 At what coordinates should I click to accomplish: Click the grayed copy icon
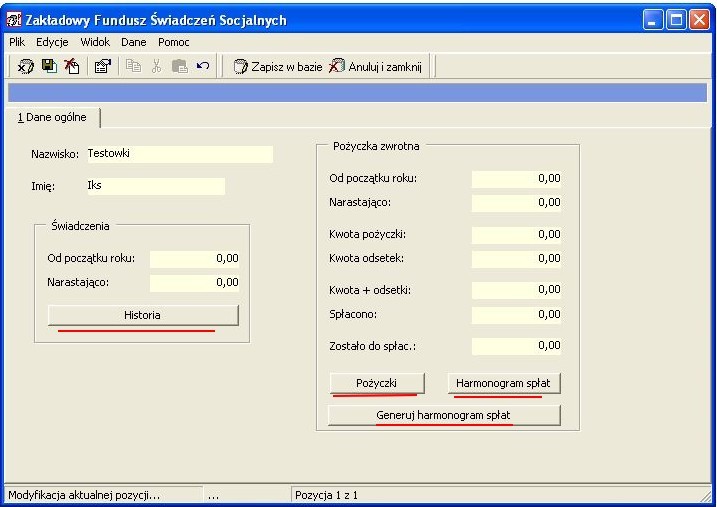[x=133, y=66]
